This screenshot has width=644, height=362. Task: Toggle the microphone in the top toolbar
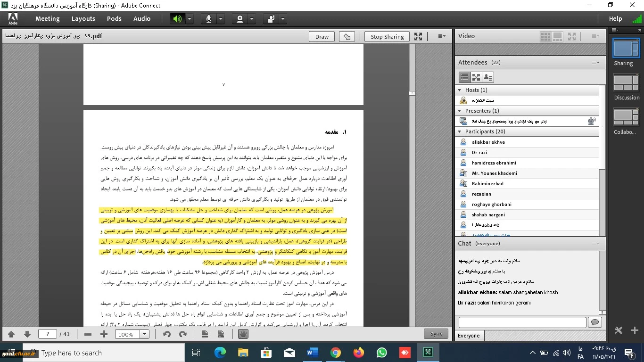pyautogui.click(x=208, y=19)
